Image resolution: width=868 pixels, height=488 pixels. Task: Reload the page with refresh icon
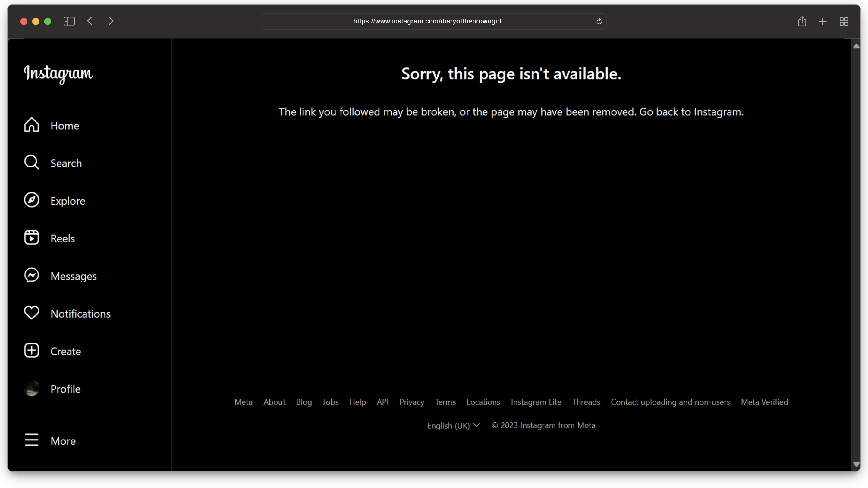point(599,22)
